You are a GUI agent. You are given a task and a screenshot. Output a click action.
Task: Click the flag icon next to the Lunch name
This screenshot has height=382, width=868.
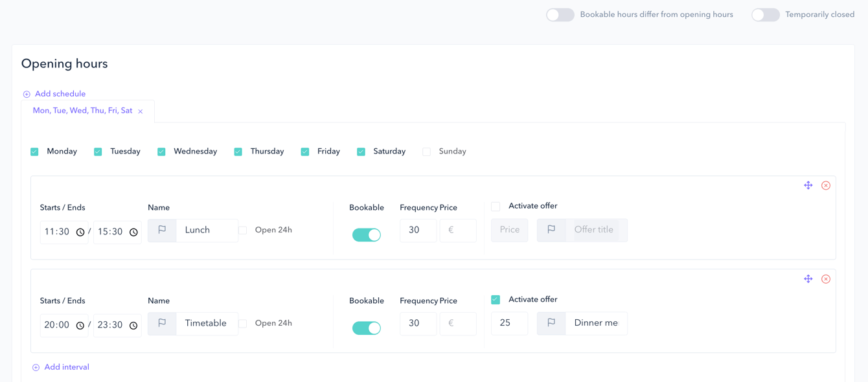[163, 230]
